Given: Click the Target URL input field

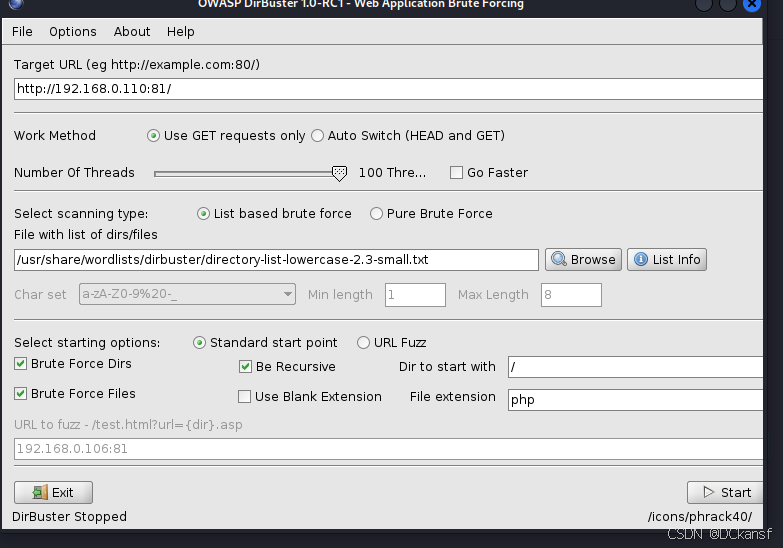Looking at the screenshot, I should click(388, 89).
